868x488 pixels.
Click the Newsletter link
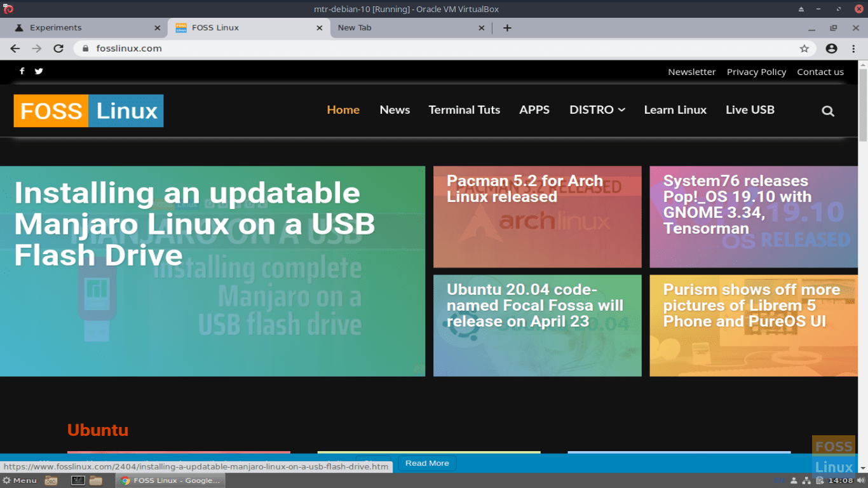coord(691,72)
